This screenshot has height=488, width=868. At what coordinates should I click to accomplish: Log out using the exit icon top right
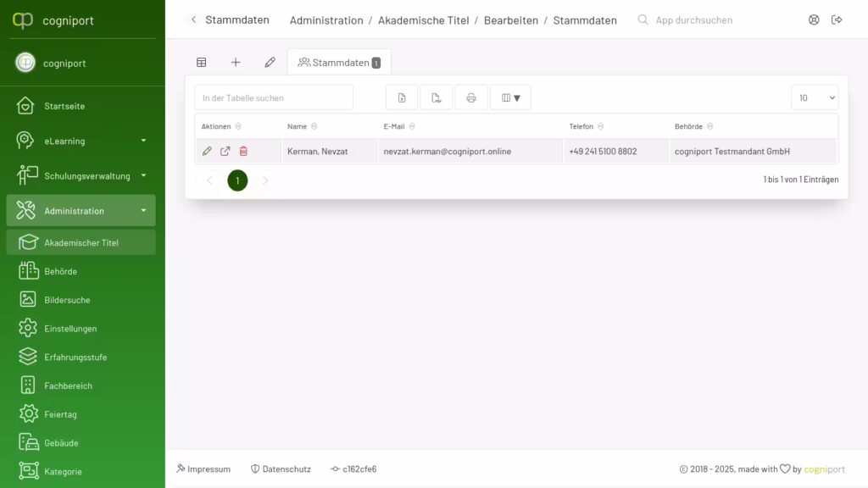837,19
